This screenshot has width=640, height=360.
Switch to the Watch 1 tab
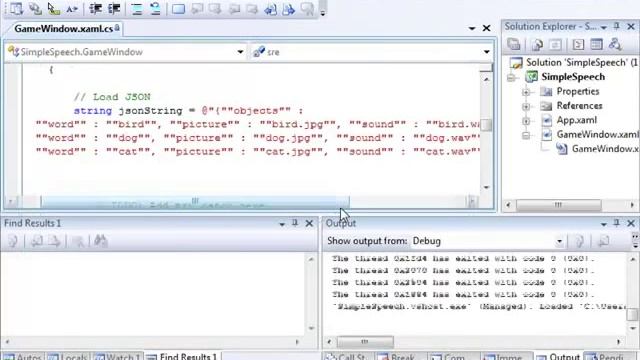click(x=118, y=356)
